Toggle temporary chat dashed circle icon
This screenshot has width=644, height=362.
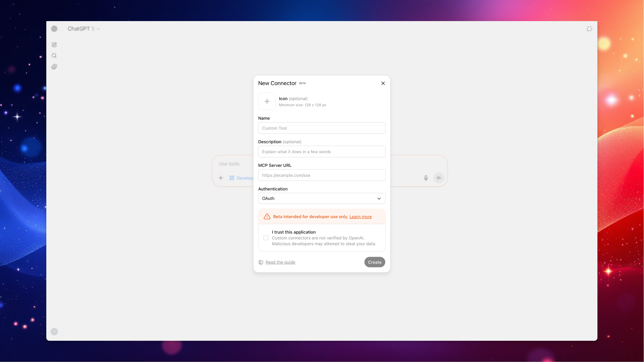(589, 29)
